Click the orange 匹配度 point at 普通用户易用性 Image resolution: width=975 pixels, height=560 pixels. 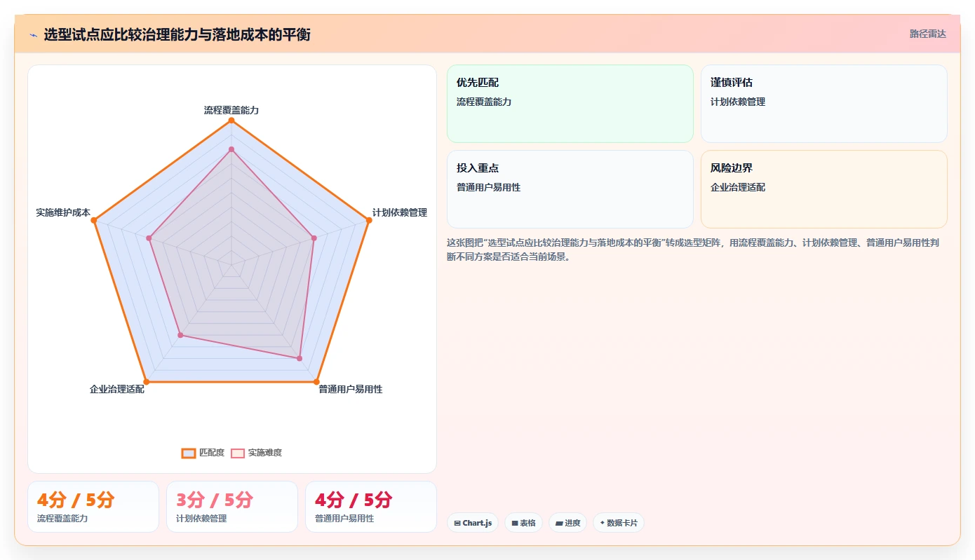coord(316,382)
